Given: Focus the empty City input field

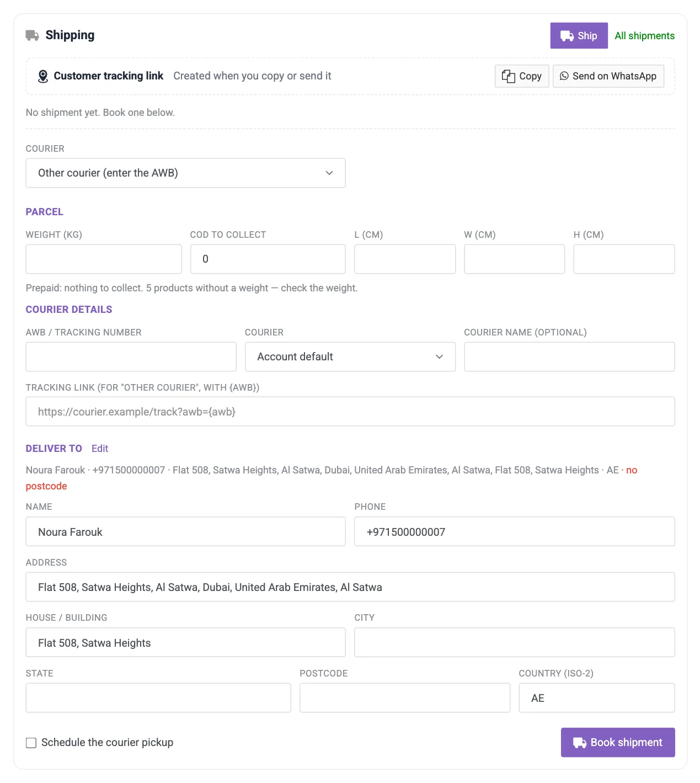Looking at the screenshot, I should 515,642.
